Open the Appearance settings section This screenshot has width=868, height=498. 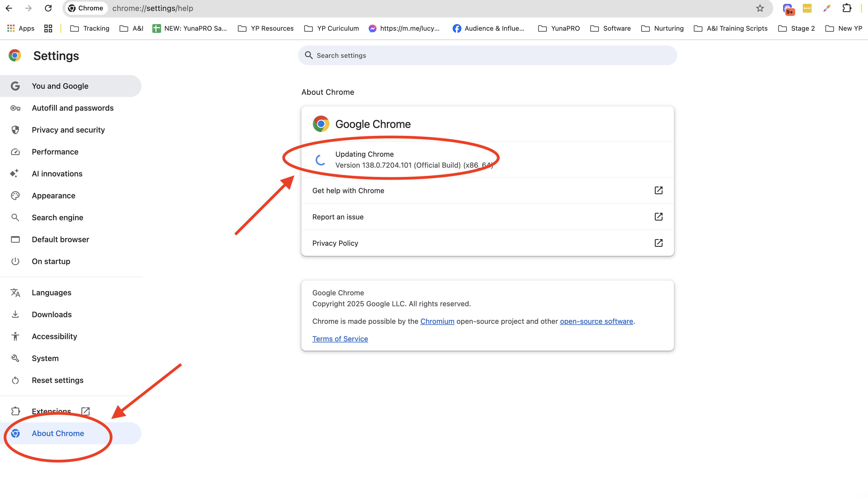coord(53,196)
